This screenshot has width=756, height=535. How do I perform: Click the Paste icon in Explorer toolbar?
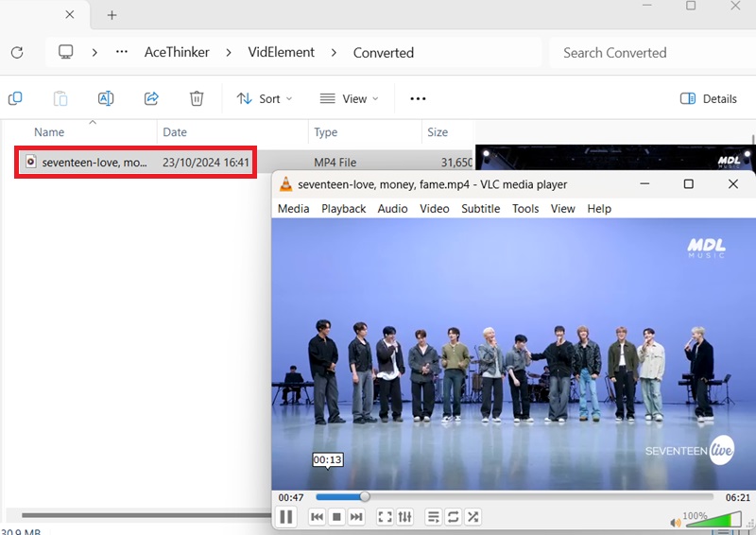click(60, 98)
